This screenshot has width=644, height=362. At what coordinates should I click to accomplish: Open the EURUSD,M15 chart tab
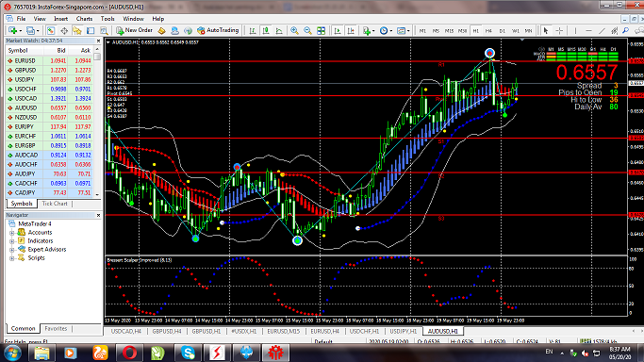[x=284, y=331]
